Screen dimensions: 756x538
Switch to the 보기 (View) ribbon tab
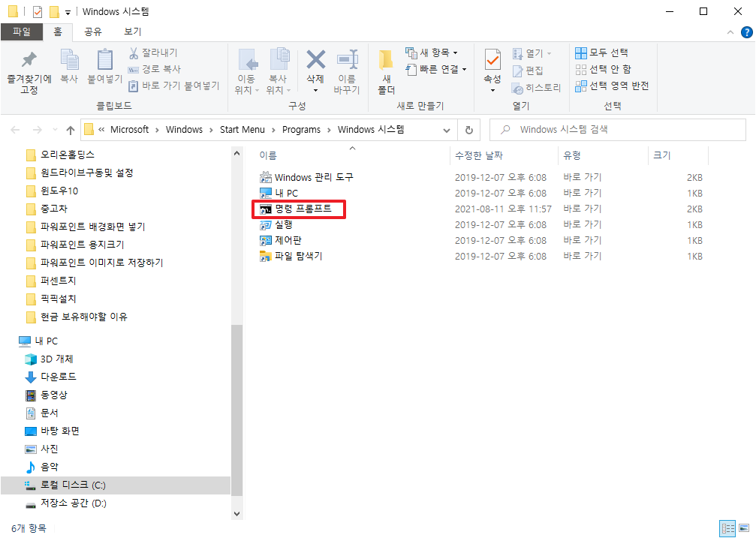pos(133,32)
